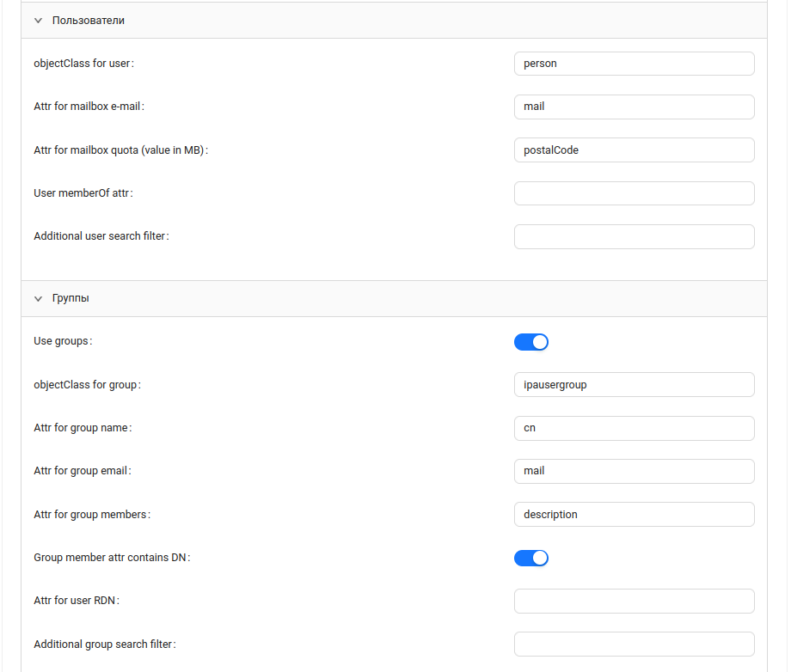791x672 pixels.
Task: Click the Attr for mailbox quota label
Action: [119, 150]
